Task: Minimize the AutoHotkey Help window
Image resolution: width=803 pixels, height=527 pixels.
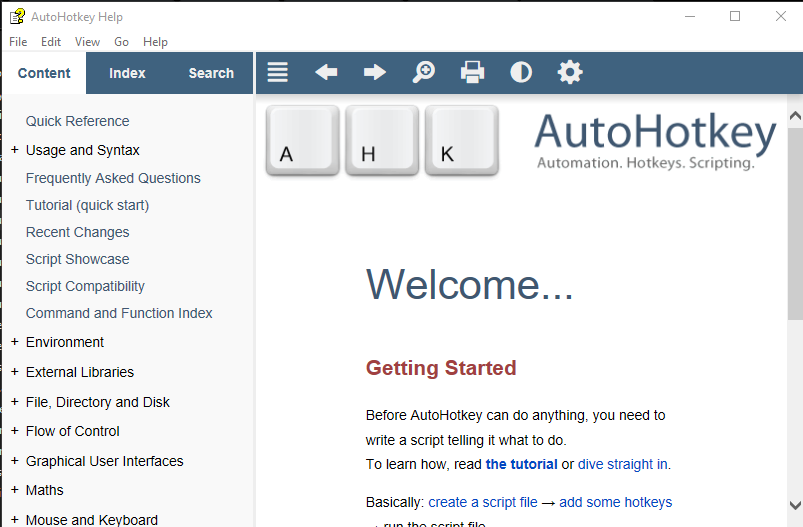Action: coord(690,16)
